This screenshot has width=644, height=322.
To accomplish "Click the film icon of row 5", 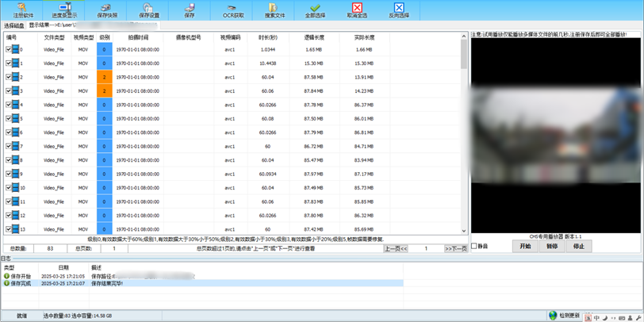I will click(16, 118).
